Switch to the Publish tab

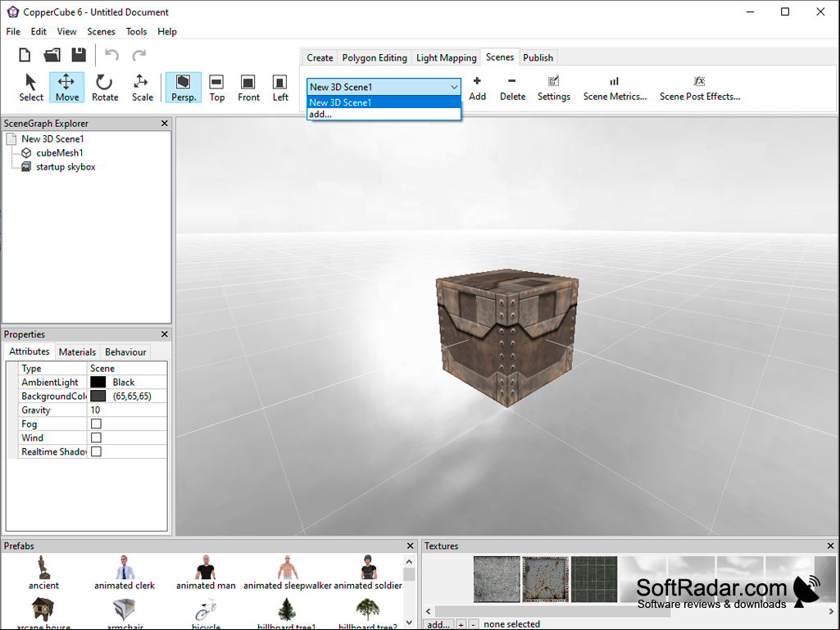(x=538, y=58)
